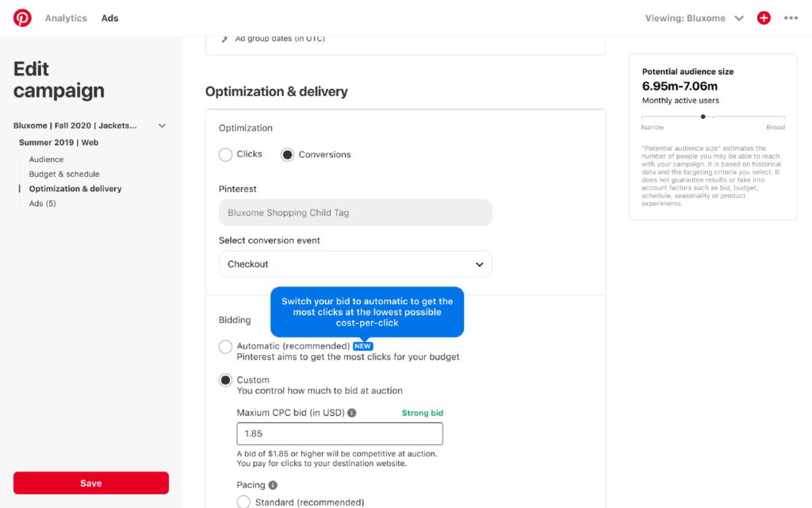Switch to the Analytics tab
The image size is (812, 508).
click(x=66, y=17)
